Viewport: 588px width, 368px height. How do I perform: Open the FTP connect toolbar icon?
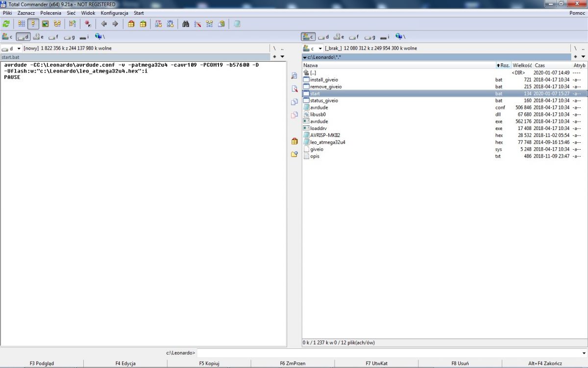[158, 24]
